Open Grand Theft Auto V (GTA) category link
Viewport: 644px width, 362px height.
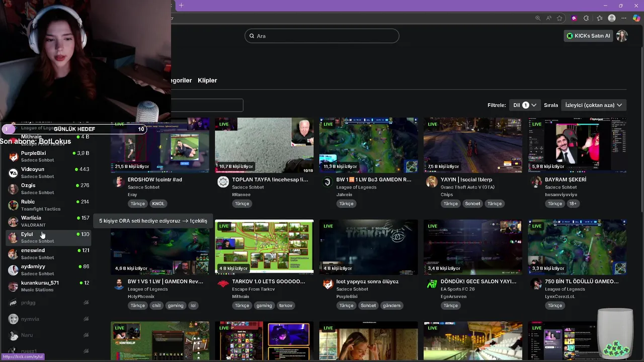pyautogui.click(x=467, y=187)
